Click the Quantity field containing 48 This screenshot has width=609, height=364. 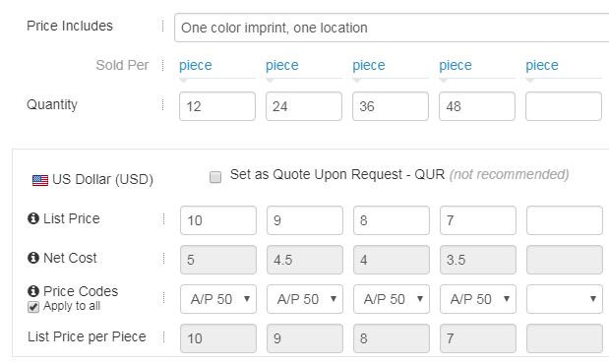click(477, 106)
